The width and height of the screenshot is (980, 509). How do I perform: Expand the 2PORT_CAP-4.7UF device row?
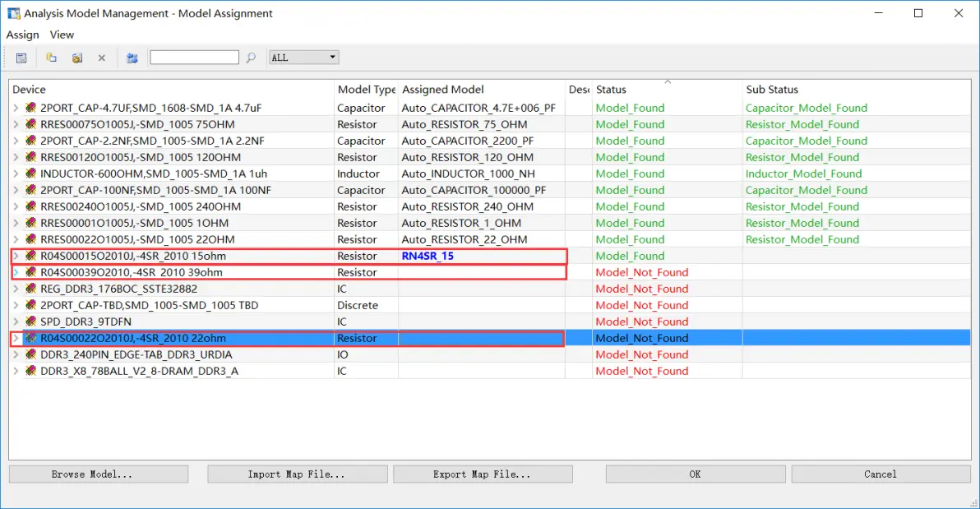(16, 108)
